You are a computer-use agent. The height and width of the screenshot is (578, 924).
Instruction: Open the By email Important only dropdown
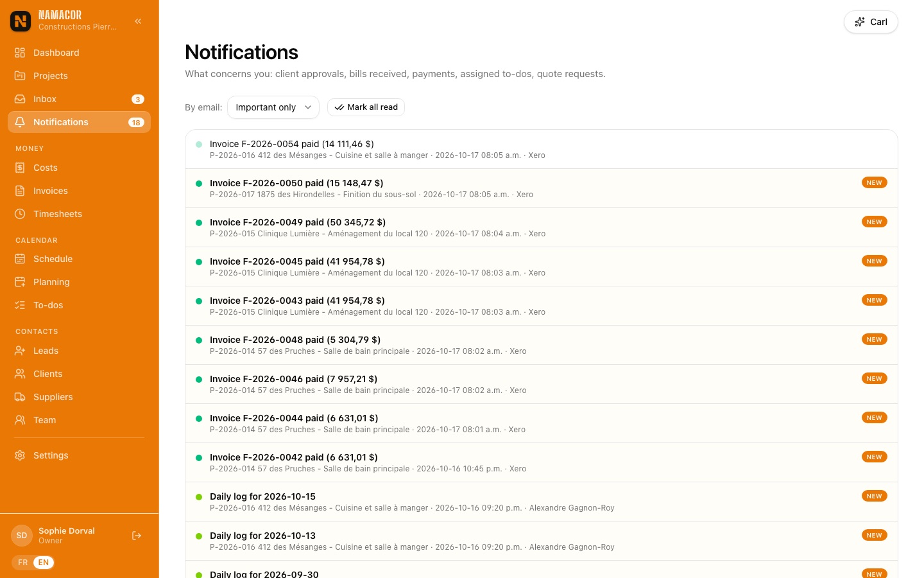(273, 107)
